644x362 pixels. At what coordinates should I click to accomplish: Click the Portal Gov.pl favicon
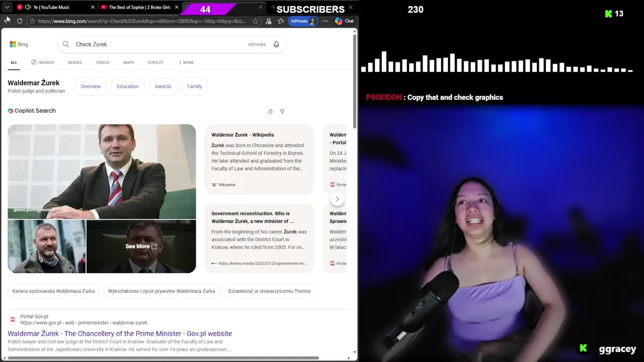tap(13, 319)
